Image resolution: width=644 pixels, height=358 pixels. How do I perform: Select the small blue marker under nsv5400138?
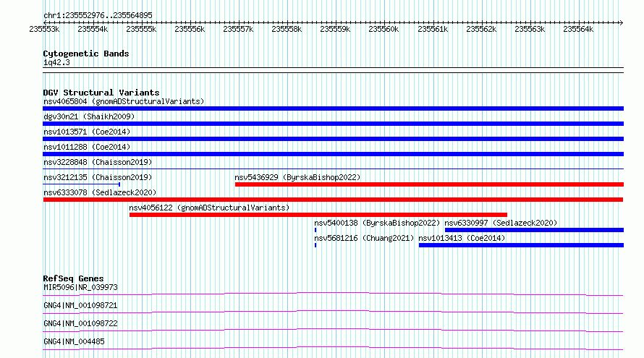[315, 230]
